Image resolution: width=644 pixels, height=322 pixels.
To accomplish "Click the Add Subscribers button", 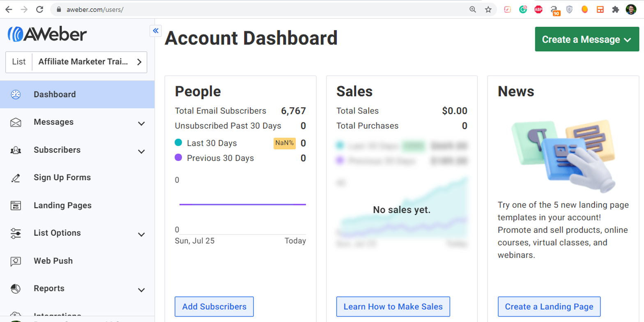I will (214, 307).
